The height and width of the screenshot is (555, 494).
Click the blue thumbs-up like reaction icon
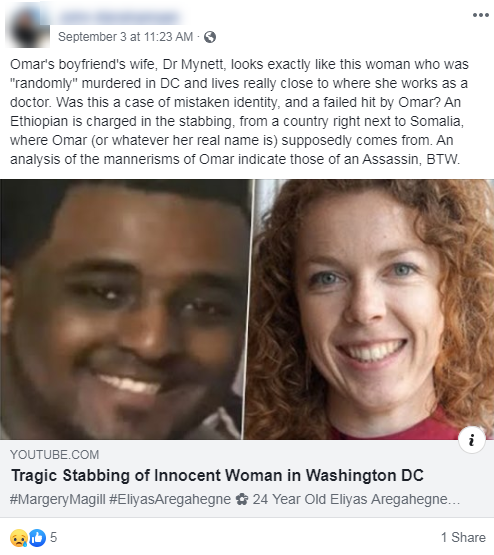tap(37, 538)
